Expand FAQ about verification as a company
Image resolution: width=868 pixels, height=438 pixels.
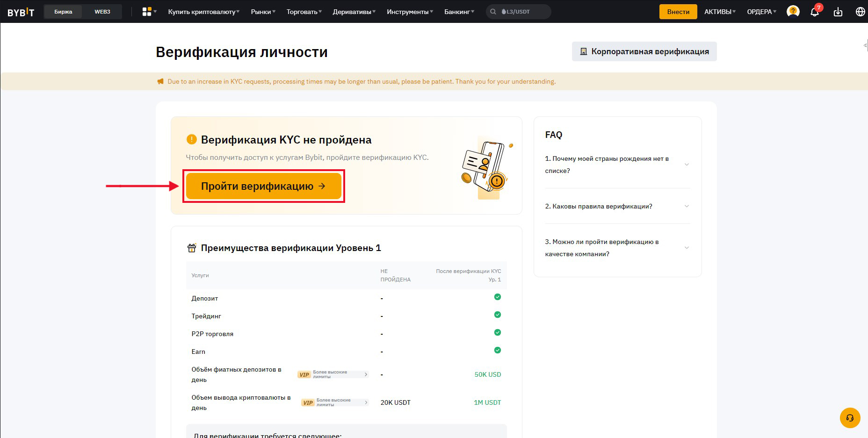[x=617, y=248]
